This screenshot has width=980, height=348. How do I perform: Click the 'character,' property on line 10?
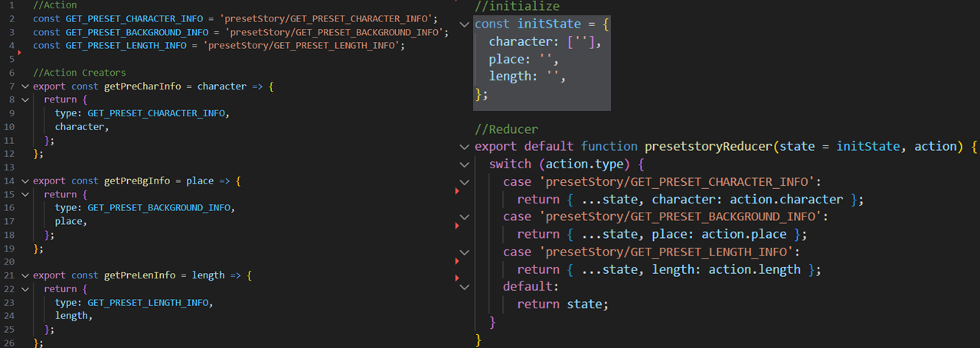pos(82,127)
